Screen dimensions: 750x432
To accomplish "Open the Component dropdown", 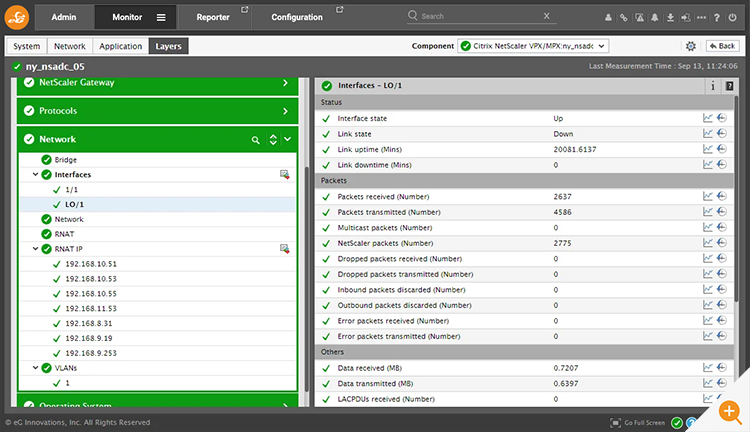I will tap(533, 46).
